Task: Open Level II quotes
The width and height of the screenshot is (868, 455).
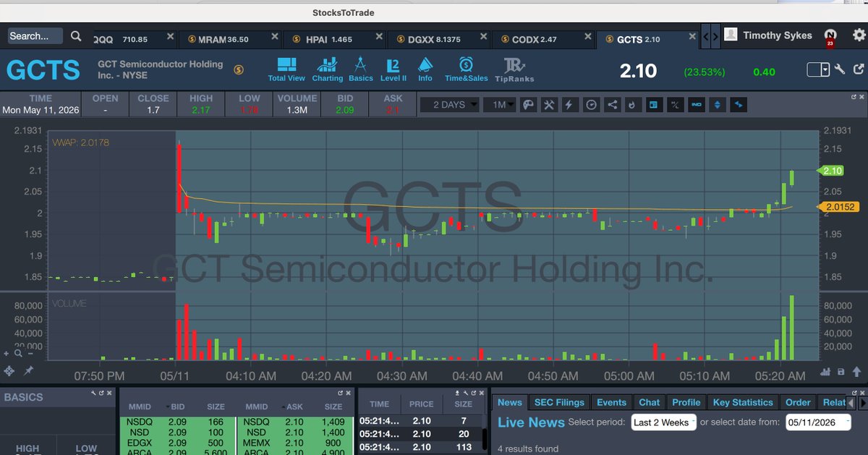Action: point(393,69)
